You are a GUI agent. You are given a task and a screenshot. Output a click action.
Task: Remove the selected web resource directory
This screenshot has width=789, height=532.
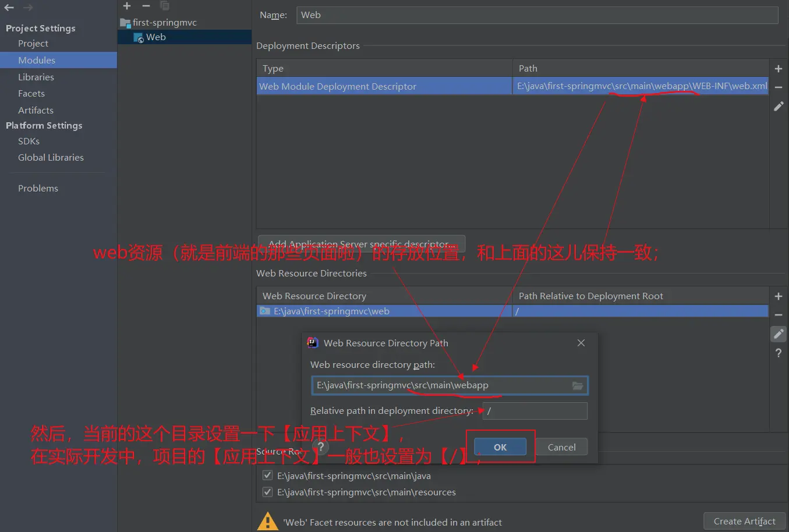pyautogui.click(x=778, y=315)
